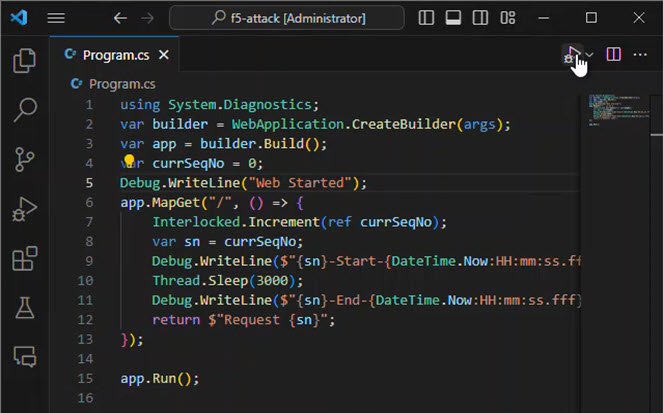Screen dimensions: 663x413
Task: Toggle the secondary side bar
Action: tap(478, 18)
